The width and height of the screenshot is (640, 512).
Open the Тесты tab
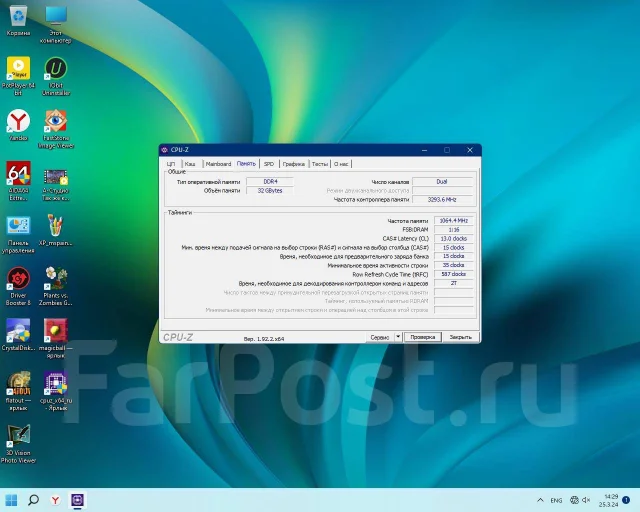(x=320, y=164)
